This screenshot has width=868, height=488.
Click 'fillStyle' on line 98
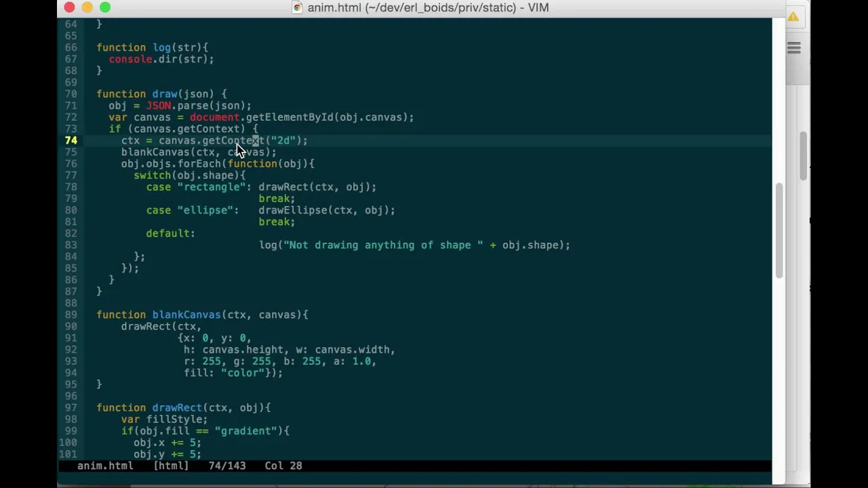tap(174, 419)
